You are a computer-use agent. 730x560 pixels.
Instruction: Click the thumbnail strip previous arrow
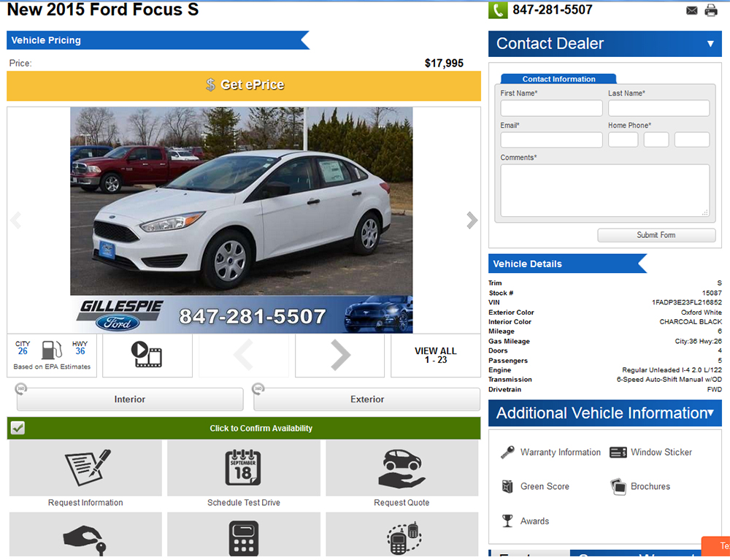[x=244, y=355]
